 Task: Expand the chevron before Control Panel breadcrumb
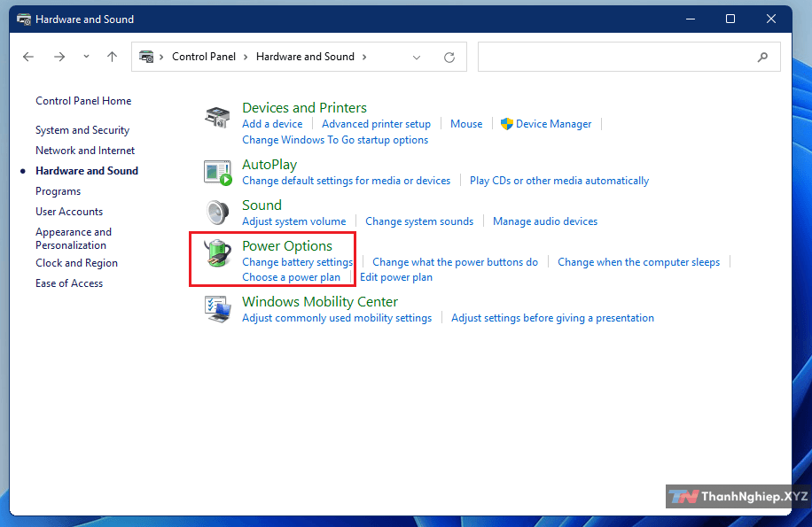pyautogui.click(x=161, y=57)
